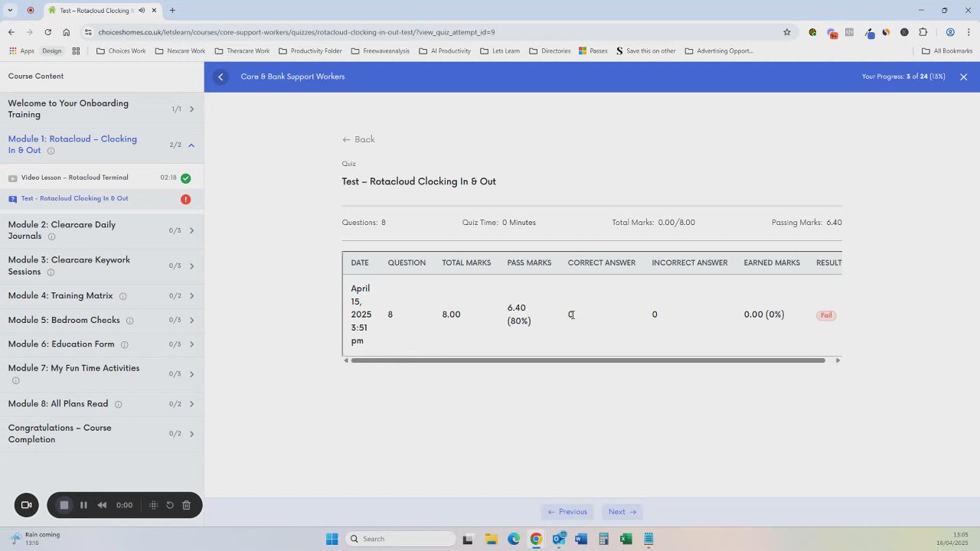Viewport: 980px width, 551px height.
Task: Click the address bar URL
Action: click(296, 32)
